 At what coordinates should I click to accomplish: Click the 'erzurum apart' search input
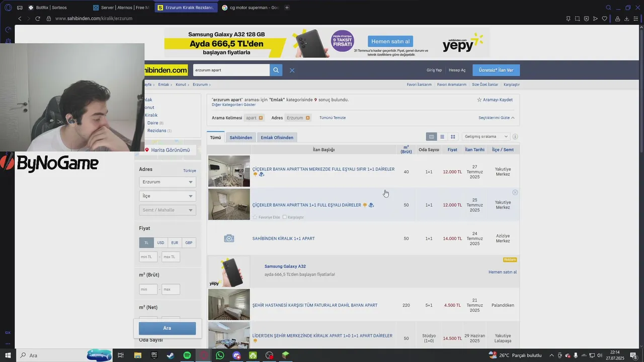click(x=231, y=70)
